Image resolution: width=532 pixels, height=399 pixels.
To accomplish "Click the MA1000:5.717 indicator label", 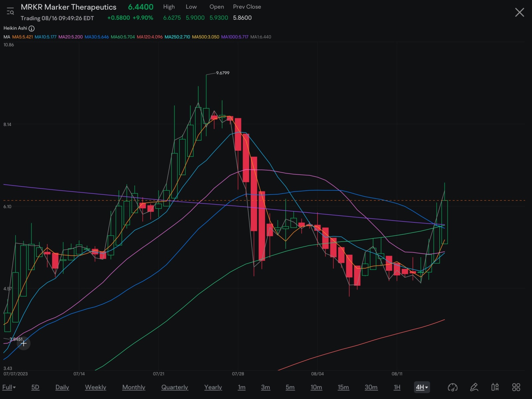I will pos(235,37).
